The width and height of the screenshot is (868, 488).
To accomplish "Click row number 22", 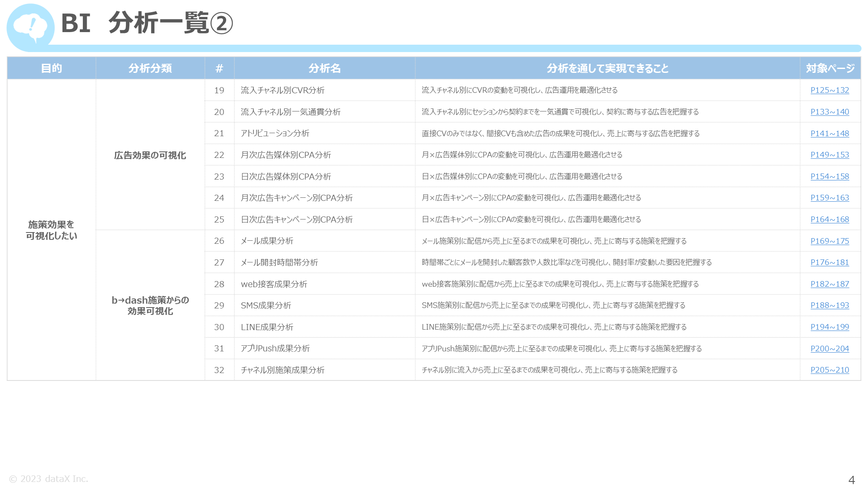I will [219, 155].
